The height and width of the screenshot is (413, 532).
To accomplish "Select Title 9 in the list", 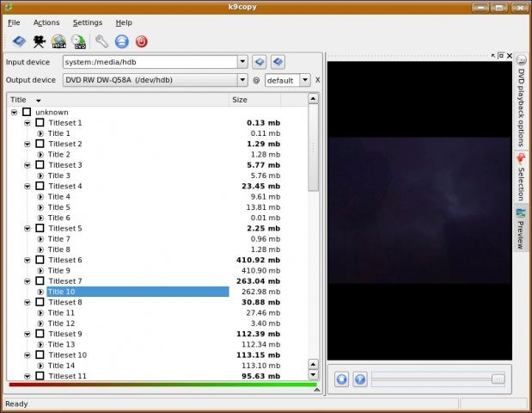I will pos(59,270).
